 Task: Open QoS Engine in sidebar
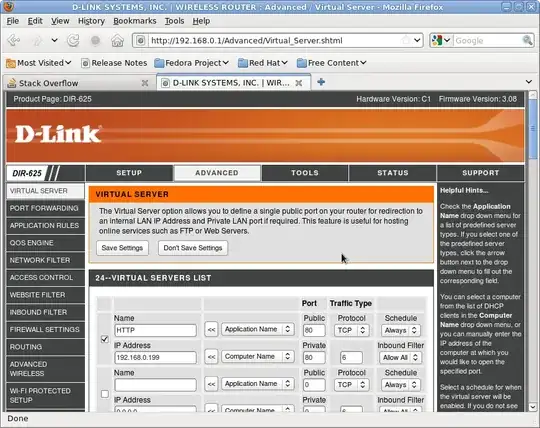pyautogui.click(x=45, y=243)
